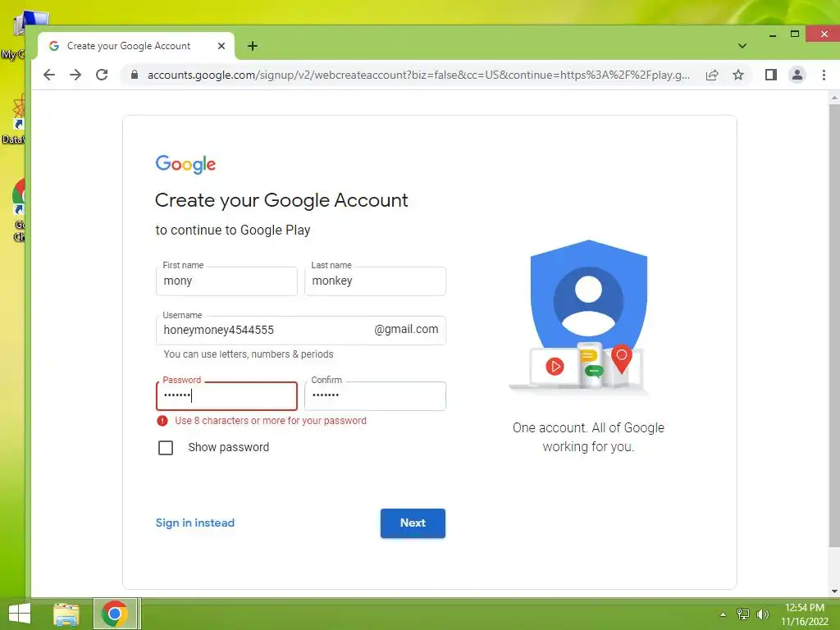This screenshot has height=630, width=840.
Task: Click the Sign in instead link
Action: tap(195, 523)
